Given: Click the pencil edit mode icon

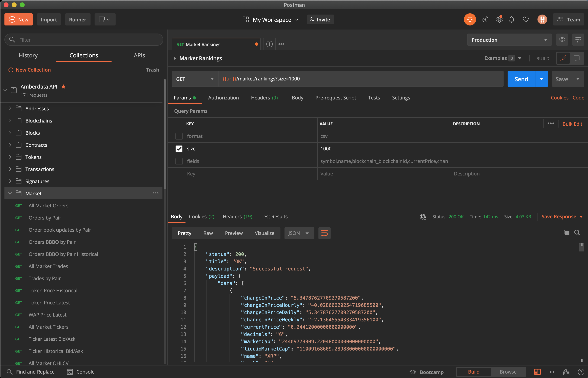Looking at the screenshot, I should [x=564, y=58].
